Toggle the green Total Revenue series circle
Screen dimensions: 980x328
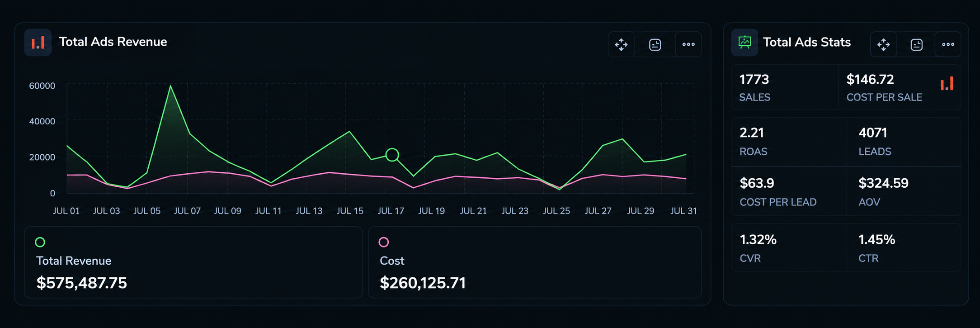40,242
